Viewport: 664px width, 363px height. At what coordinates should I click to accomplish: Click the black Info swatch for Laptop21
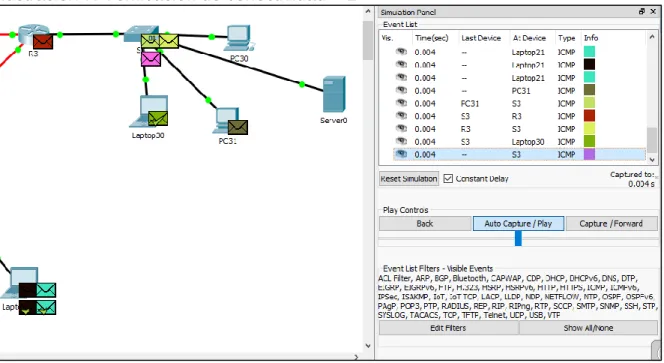589,64
